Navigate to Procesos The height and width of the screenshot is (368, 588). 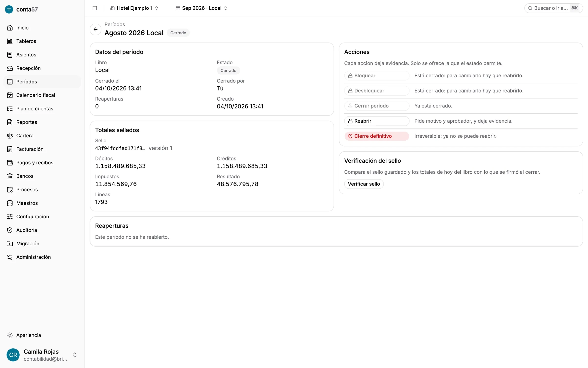pos(42,190)
